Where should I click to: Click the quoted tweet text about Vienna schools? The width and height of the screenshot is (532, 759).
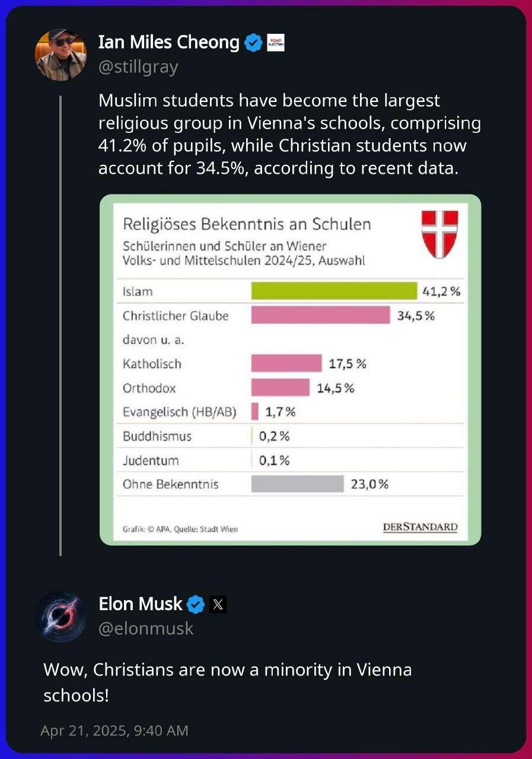(x=290, y=135)
